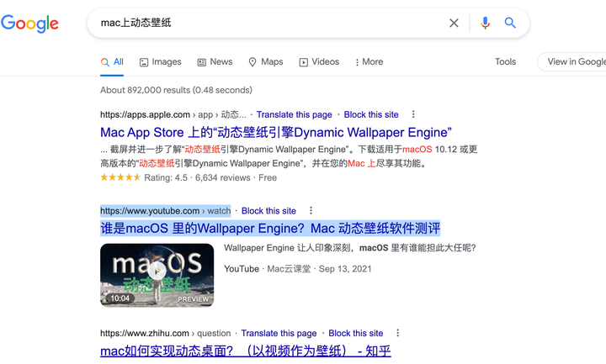Start voice search with microphone icon
Viewport: 606px width, 364px height.
pos(485,24)
